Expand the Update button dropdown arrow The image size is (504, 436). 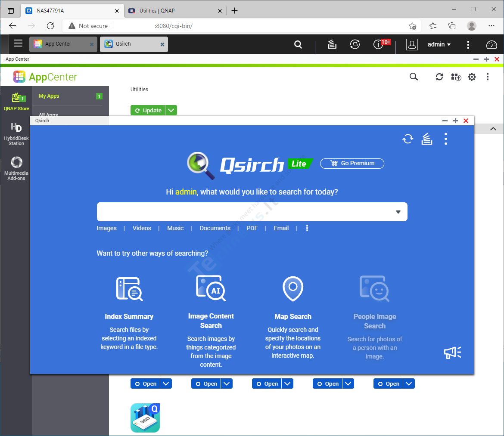point(171,111)
